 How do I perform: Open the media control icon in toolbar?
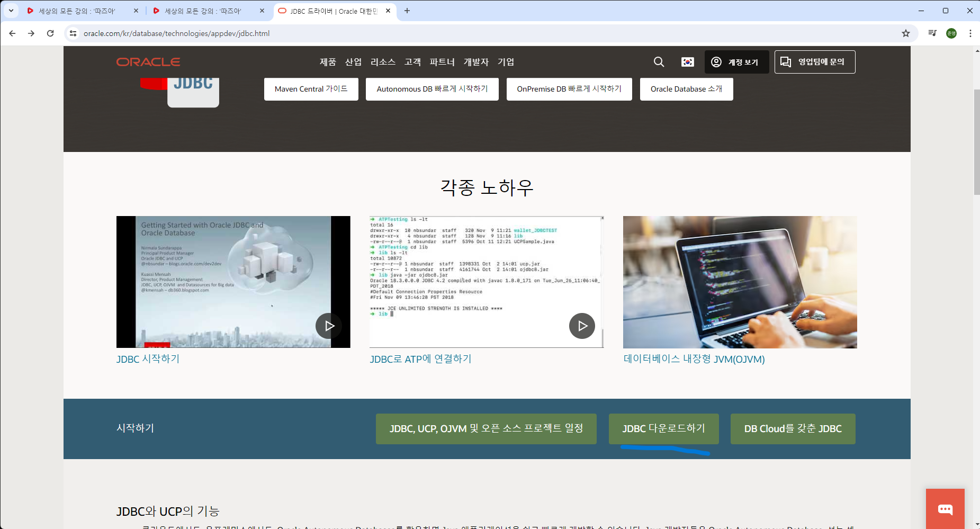932,33
